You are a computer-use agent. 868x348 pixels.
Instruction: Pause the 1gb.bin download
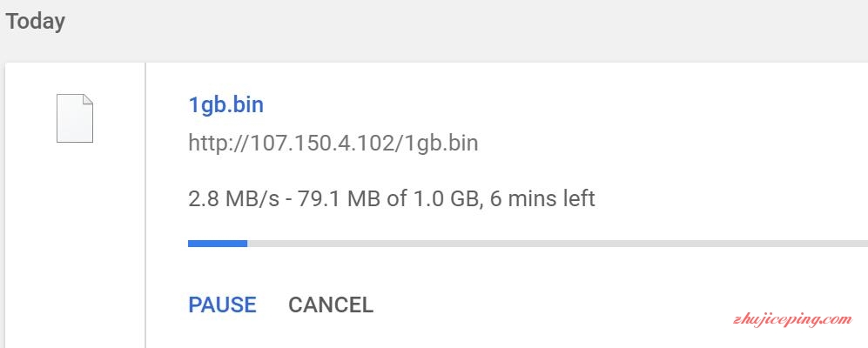click(222, 304)
